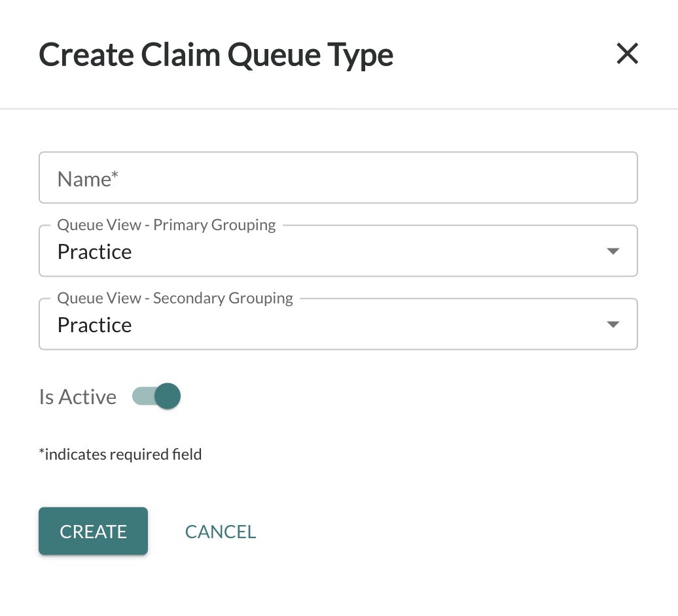Open the Queue View - Secondary Grouping dropdown
The image size is (678, 616).
click(x=338, y=324)
